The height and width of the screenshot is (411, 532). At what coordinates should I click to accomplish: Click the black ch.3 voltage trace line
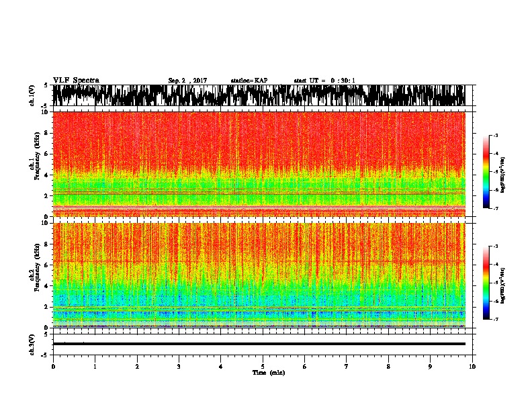tap(259, 344)
